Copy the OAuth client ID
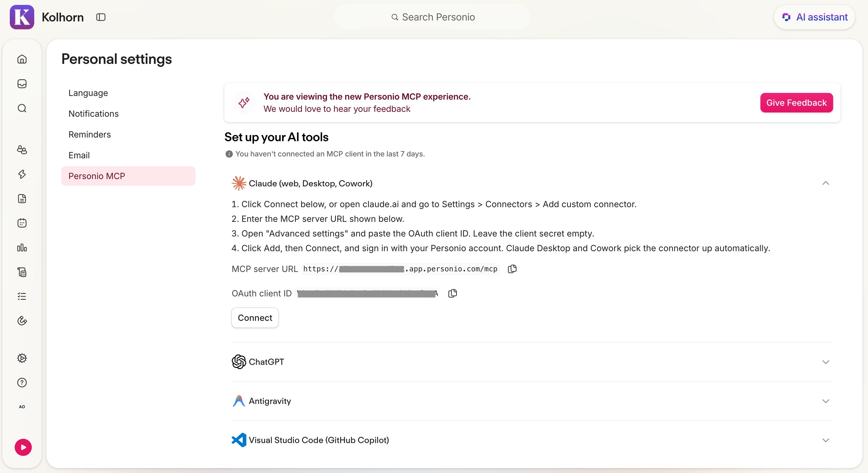Screen dimensions: 868x473 coord(453,293)
